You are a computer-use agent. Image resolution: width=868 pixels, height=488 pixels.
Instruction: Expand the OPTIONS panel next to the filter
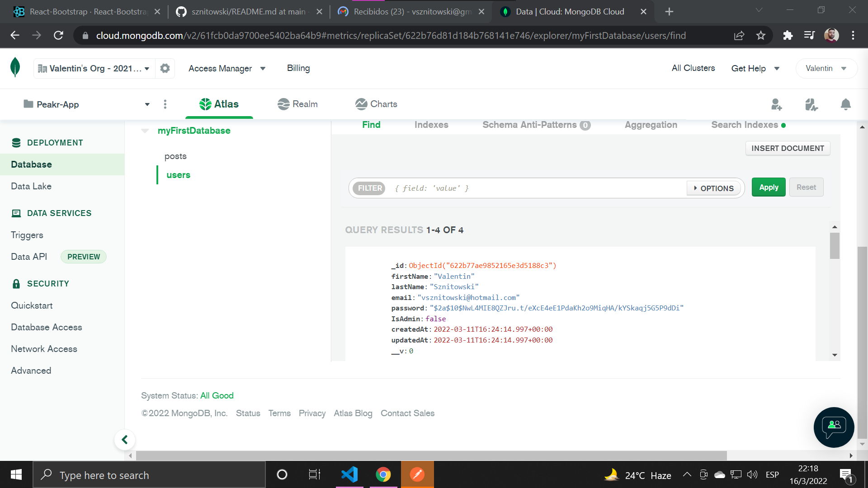pos(713,188)
